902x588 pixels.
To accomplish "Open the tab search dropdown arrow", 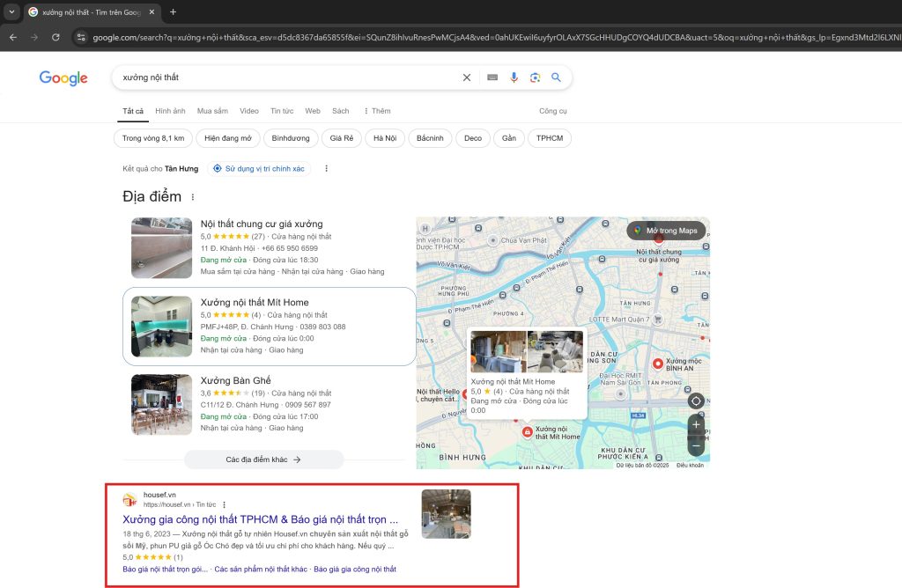I will (x=11, y=11).
